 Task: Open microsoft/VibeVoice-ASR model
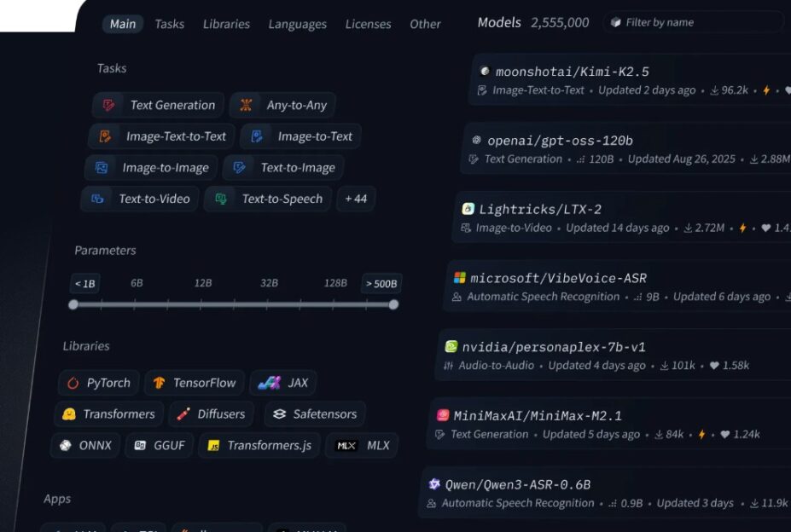tap(558, 278)
